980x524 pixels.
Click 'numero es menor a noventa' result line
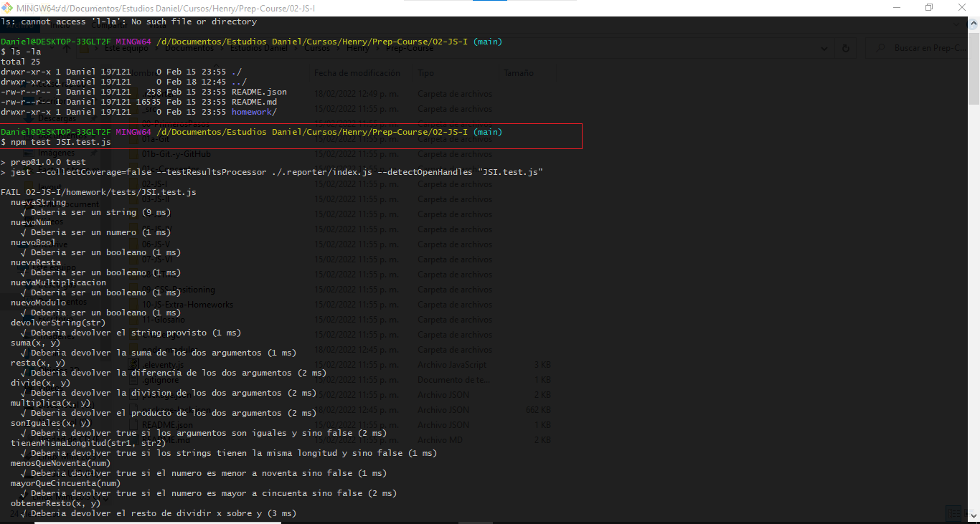(x=204, y=473)
